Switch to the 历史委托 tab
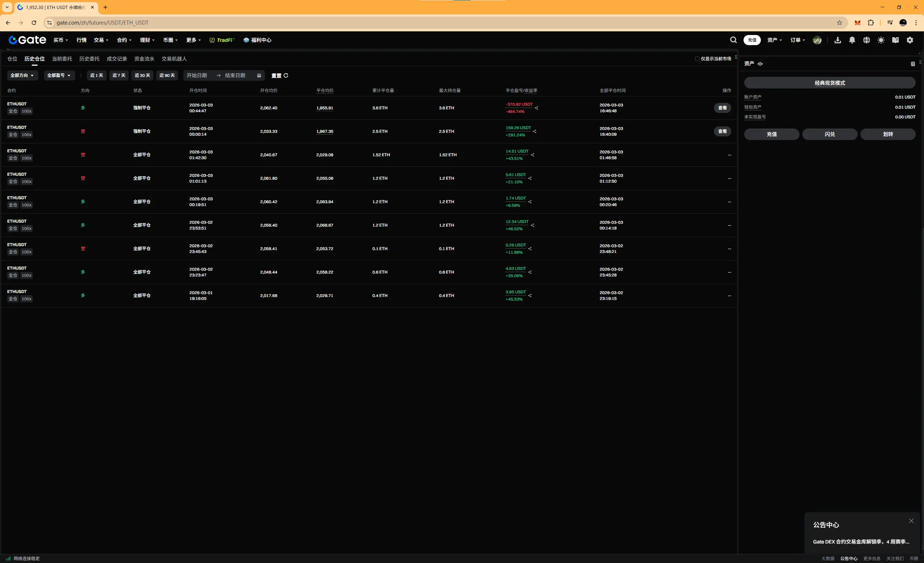The height and width of the screenshot is (563, 924). coord(89,59)
